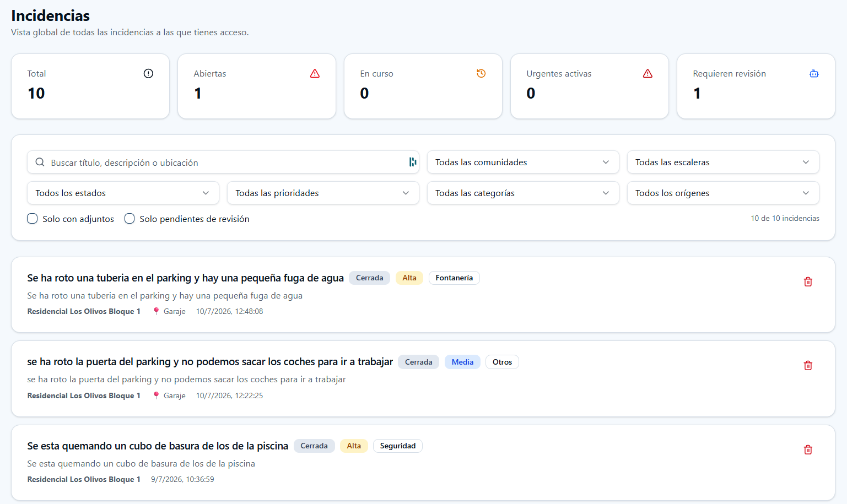Click the Garaje location of the puerta incident
Screen dimensions: 847x504
coord(174,395)
